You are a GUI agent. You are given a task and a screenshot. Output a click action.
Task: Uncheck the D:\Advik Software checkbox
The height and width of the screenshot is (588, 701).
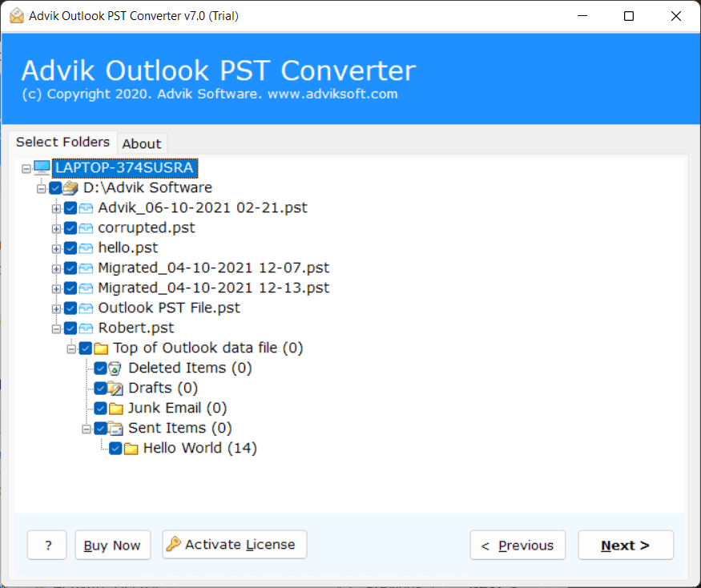pos(55,187)
